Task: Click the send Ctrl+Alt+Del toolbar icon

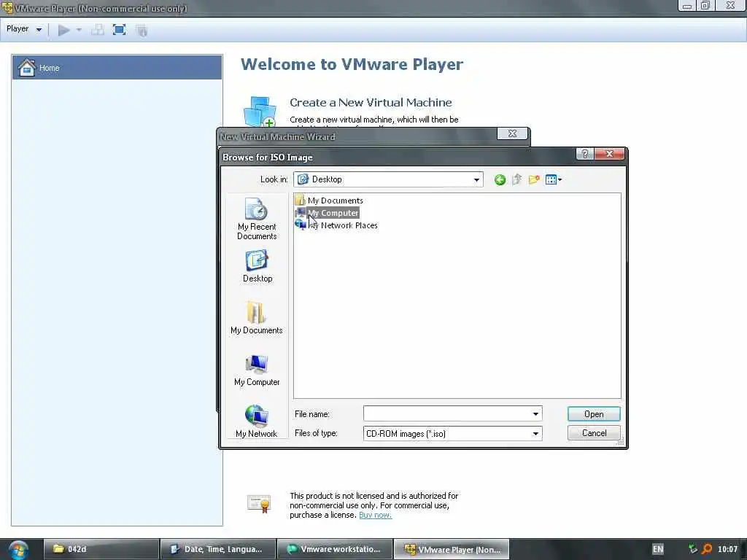Action: (98, 30)
